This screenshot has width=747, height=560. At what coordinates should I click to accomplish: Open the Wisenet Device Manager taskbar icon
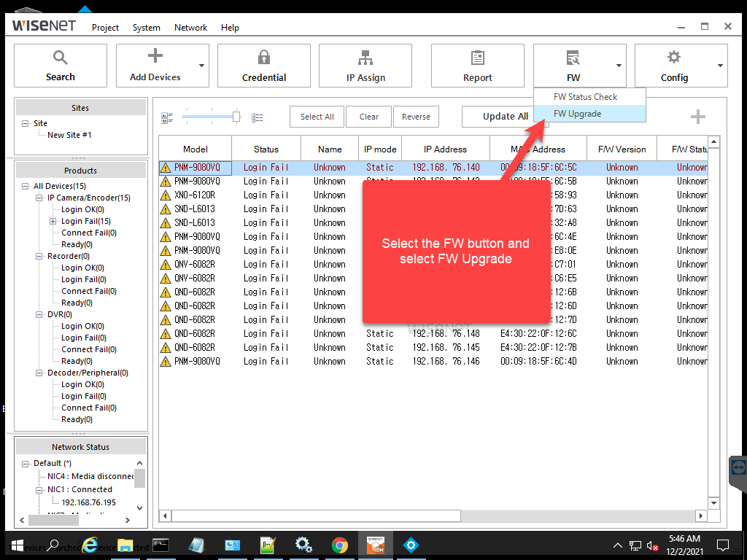click(x=375, y=545)
